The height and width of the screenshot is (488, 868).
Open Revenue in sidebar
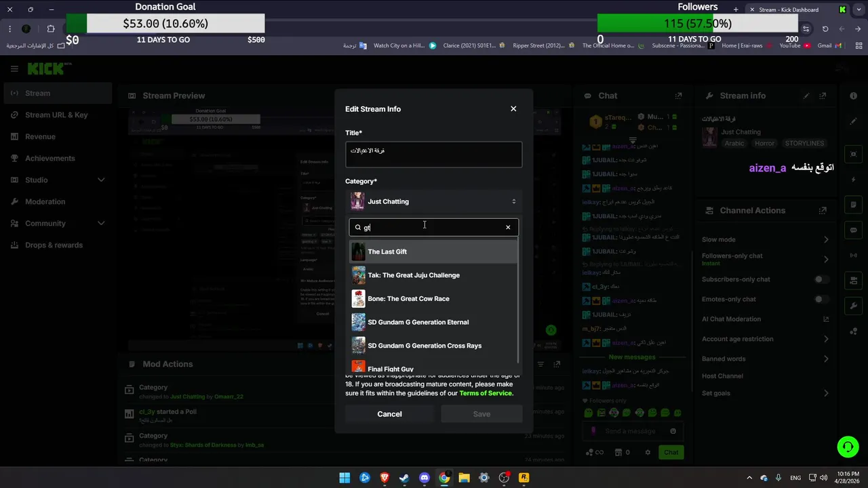point(58,136)
